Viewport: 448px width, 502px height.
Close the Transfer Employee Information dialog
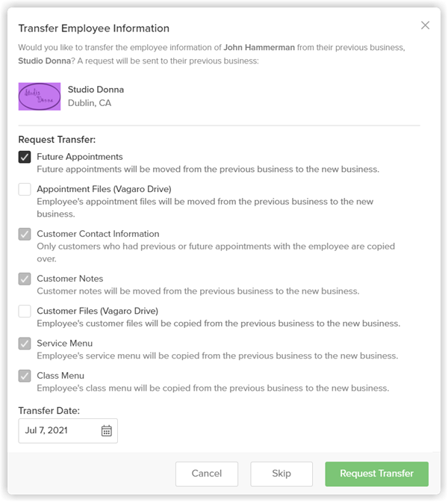coord(425,25)
